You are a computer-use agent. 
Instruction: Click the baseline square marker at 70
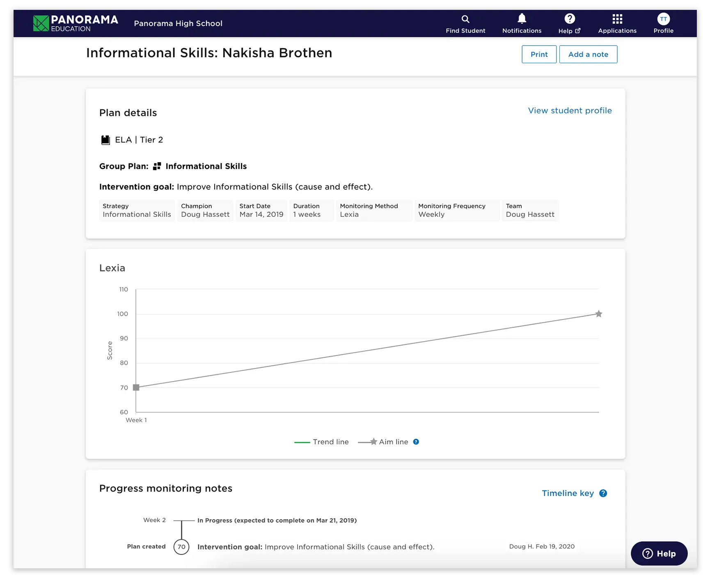(136, 387)
